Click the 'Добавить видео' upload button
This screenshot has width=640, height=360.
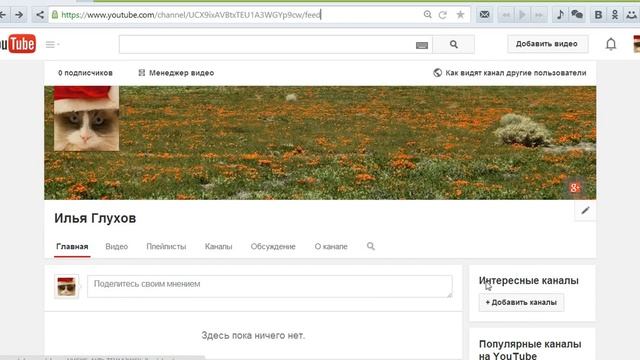click(547, 44)
